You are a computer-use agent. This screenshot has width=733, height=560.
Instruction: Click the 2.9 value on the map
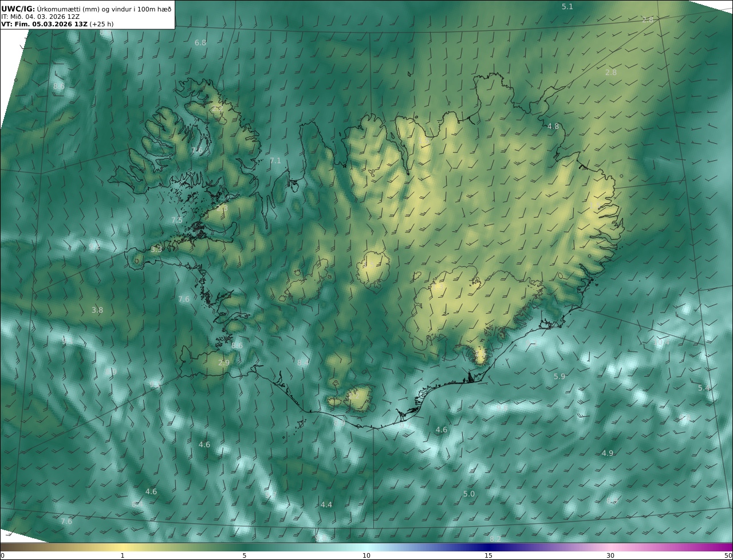[x=224, y=362]
